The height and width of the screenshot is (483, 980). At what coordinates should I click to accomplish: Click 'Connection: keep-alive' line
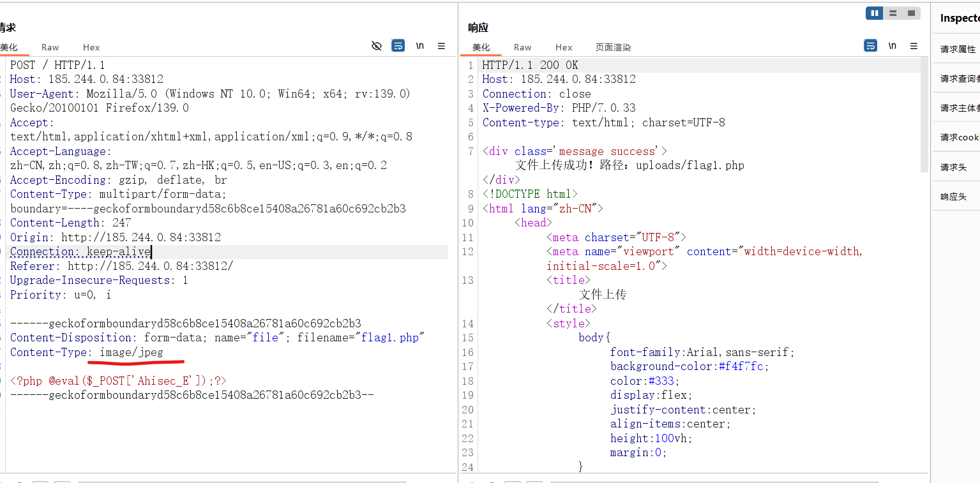(x=80, y=251)
